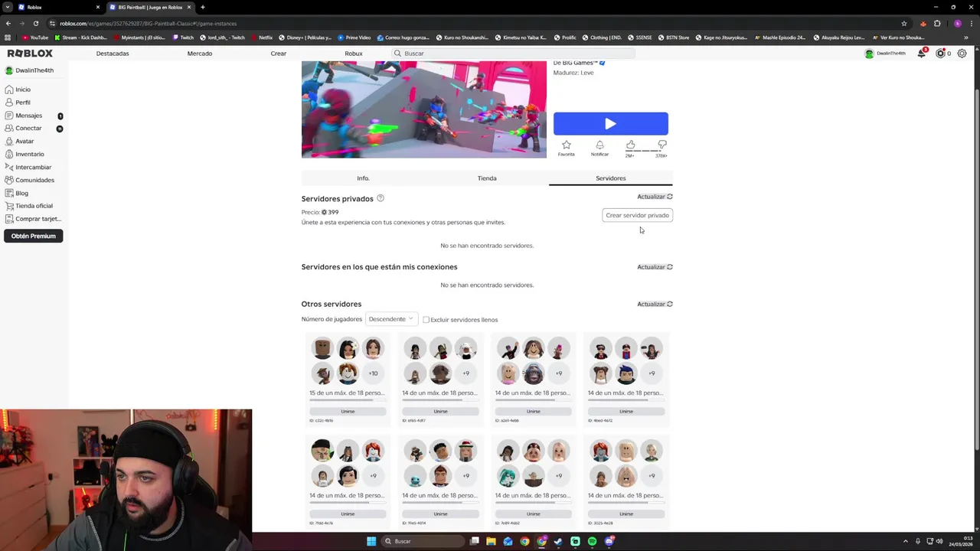Join server with ID c22c-4b16
Image resolution: width=980 pixels, height=551 pixels.
pos(348,411)
